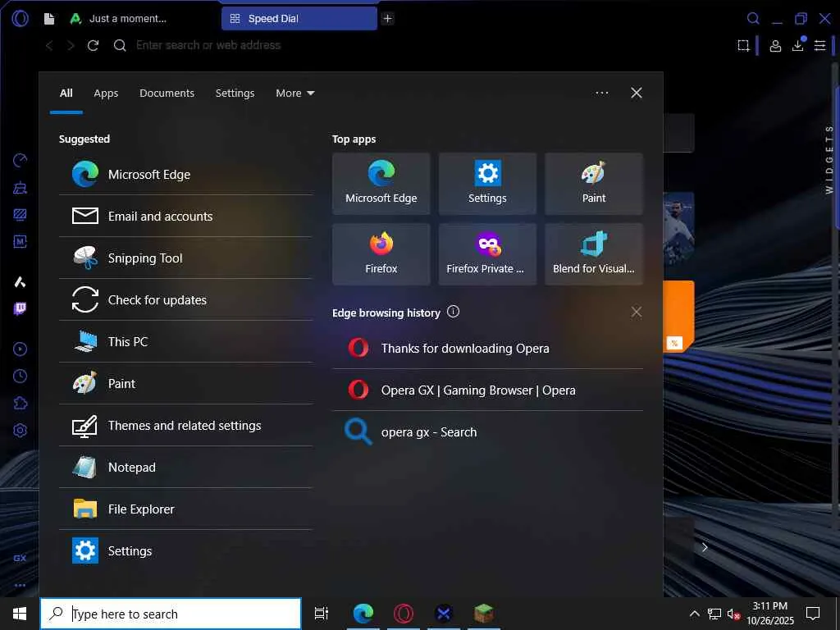The height and width of the screenshot is (630, 840).
Task: Open Twitch icon in Opera sidebar
Action: click(x=20, y=308)
